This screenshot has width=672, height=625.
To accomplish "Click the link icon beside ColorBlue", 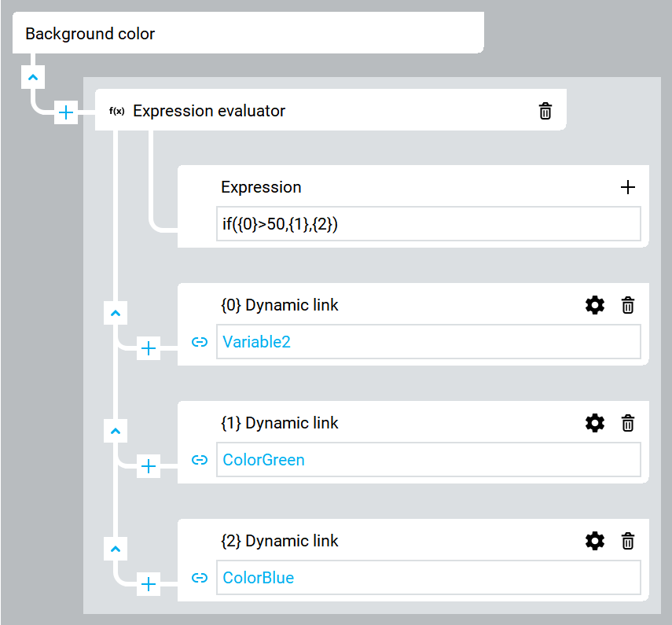I will pyautogui.click(x=200, y=578).
